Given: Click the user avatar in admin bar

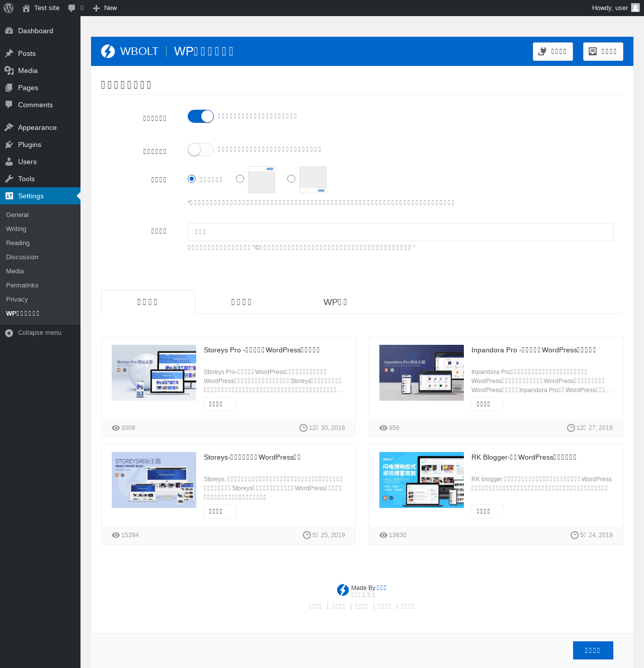Looking at the screenshot, I should tap(635, 8).
